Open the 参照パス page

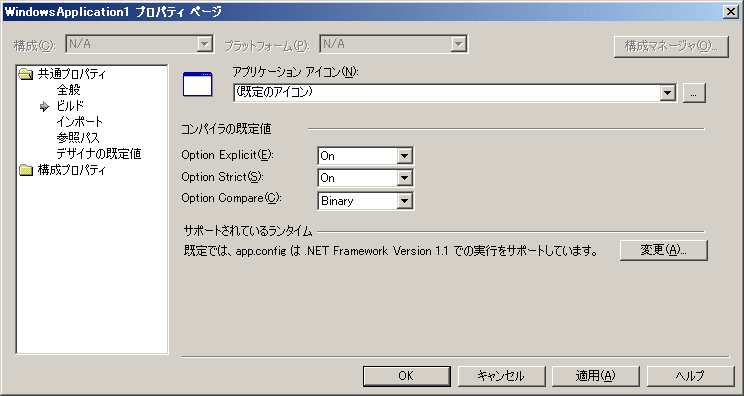(x=78, y=138)
